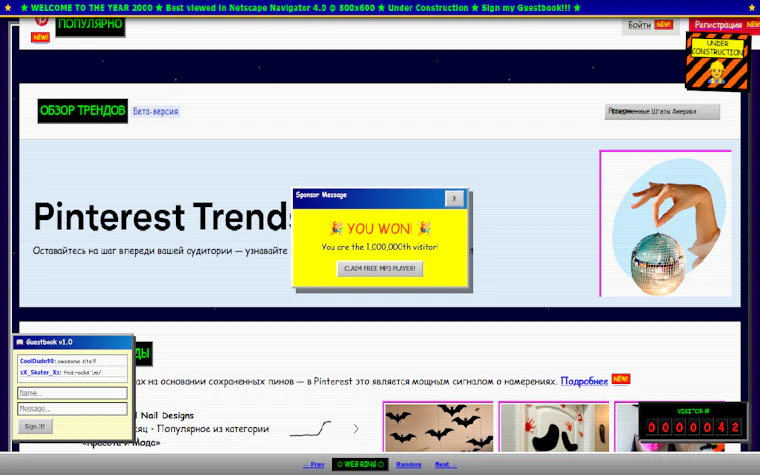Click the CLAIM FREE MP3 PLAYER! button
Screen dimensions: 760x475
pos(380,269)
